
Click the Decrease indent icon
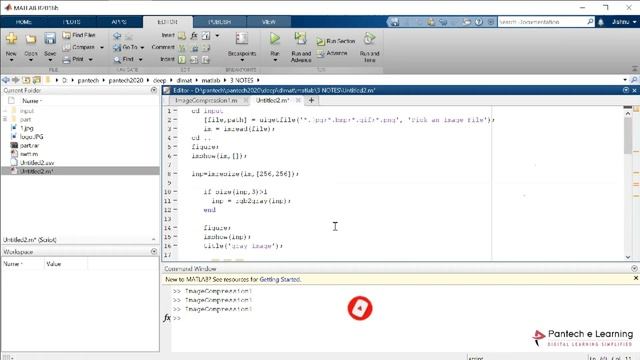pyautogui.click(x=206, y=60)
